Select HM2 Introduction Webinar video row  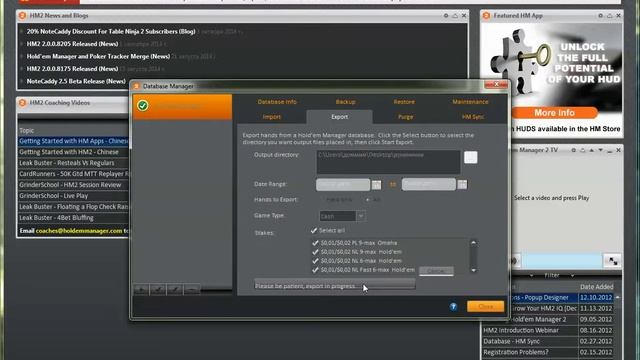pos(548,330)
